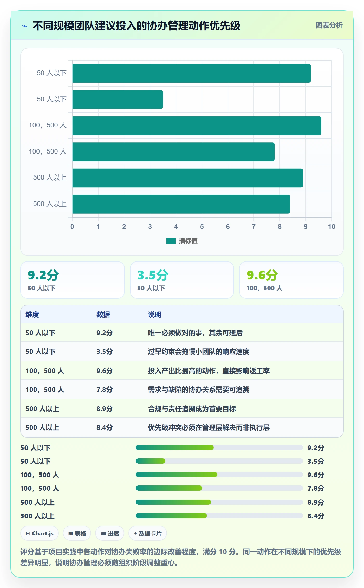Image resolution: width=364 pixels, height=588 pixels.
Task: Click the 8.9分 cell in the table
Action: tap(105, 408)
